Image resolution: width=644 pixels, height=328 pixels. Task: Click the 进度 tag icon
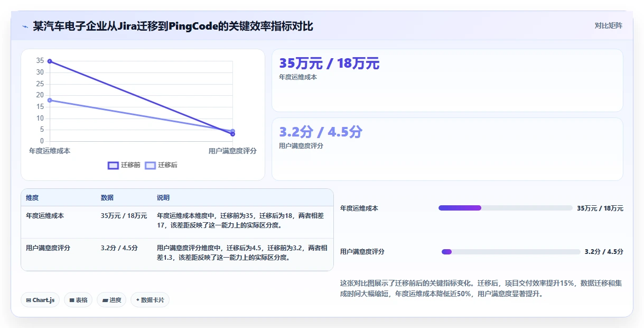105,300
